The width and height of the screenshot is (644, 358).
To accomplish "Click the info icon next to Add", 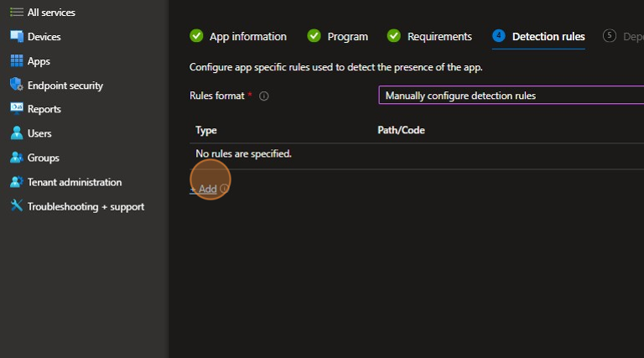I will [x=224, y=189].
